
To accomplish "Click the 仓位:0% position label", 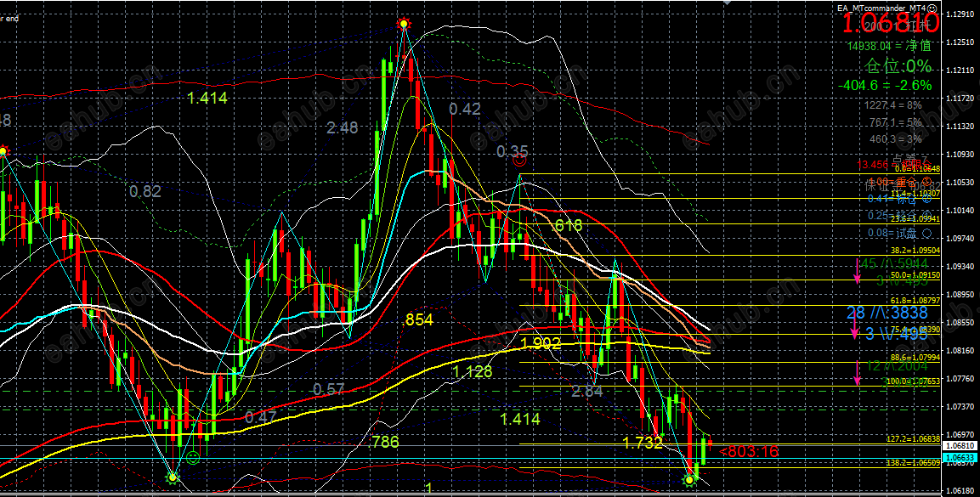I will tap(898, 65).
